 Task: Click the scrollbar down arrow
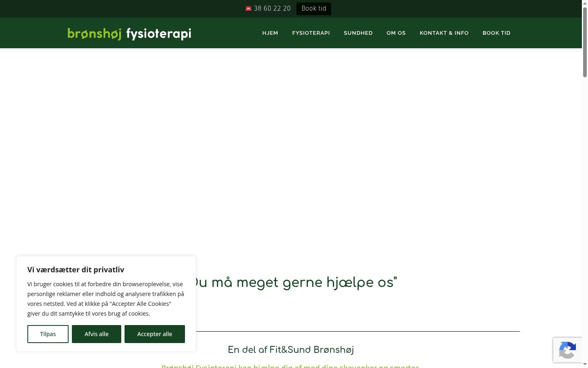585,364
